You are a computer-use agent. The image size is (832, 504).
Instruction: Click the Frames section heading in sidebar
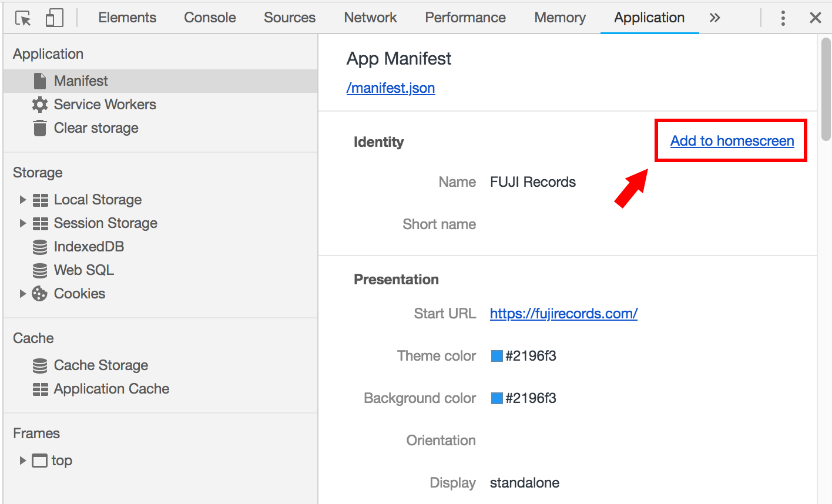point(36,434)
